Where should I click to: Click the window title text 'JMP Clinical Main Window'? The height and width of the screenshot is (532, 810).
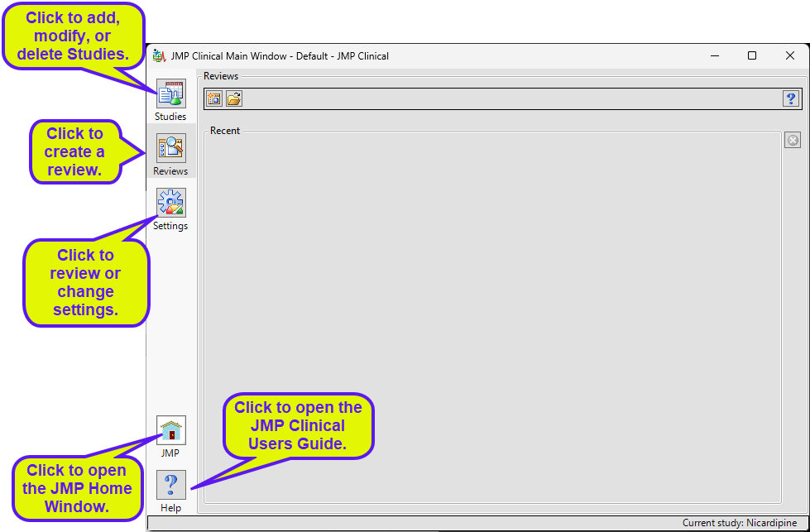point(229,55)
